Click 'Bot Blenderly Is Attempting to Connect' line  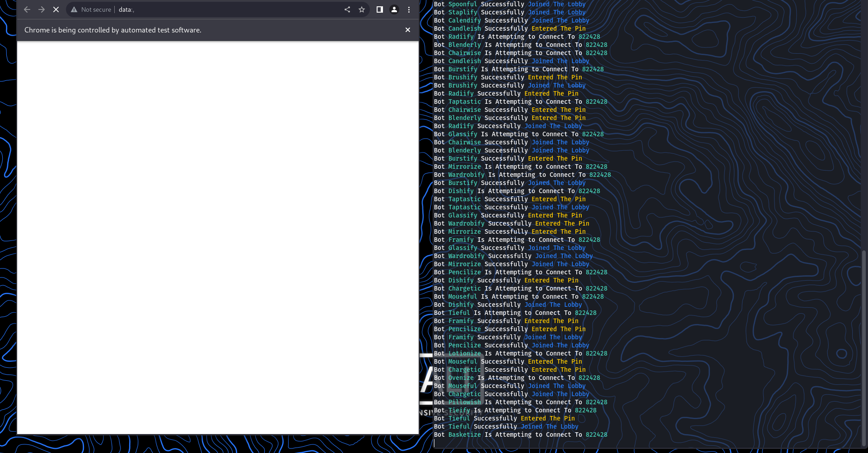(521, 45)
